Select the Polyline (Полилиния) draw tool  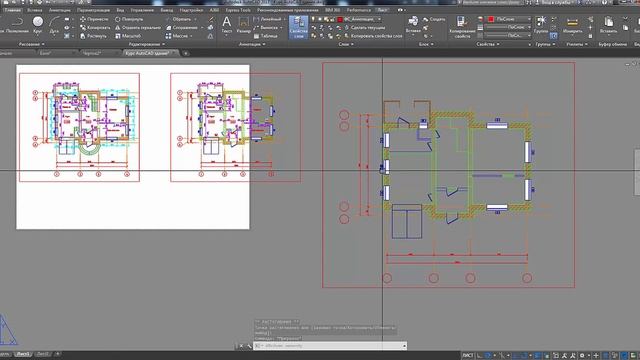click(16, 24)
